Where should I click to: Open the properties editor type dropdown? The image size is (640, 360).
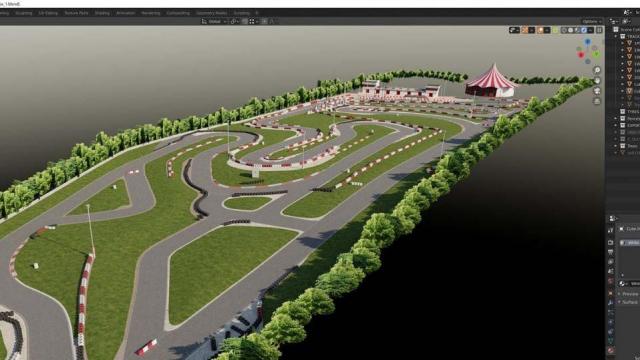click(x=613, y=219)
